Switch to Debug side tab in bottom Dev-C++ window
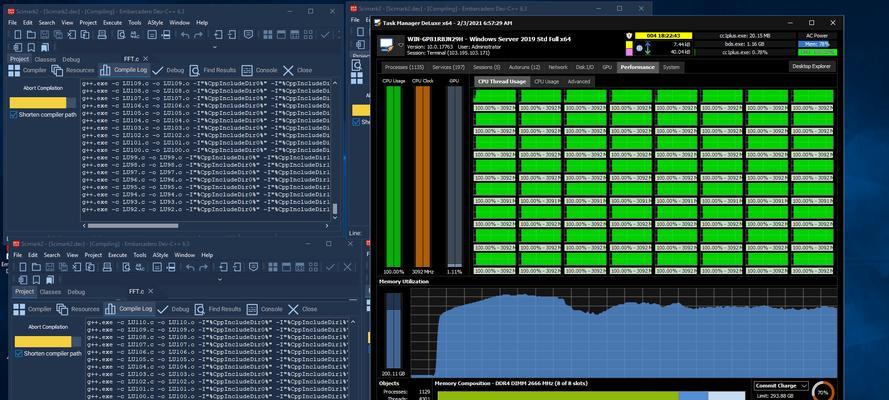This screenshot has width=889, height=400. (76, 292)
